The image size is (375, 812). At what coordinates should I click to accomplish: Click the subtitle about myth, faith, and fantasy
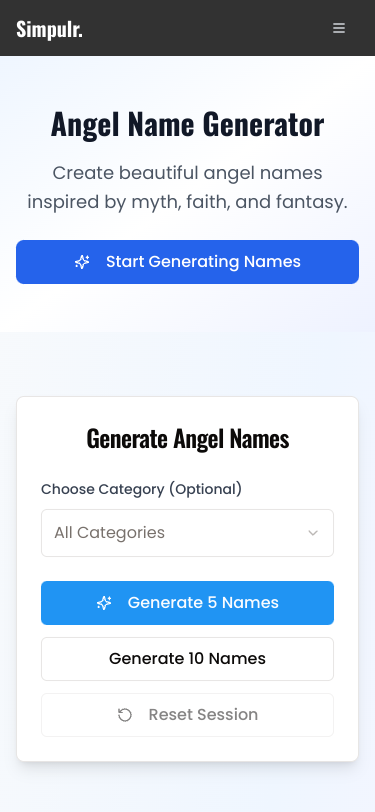(x=188, y=187)
